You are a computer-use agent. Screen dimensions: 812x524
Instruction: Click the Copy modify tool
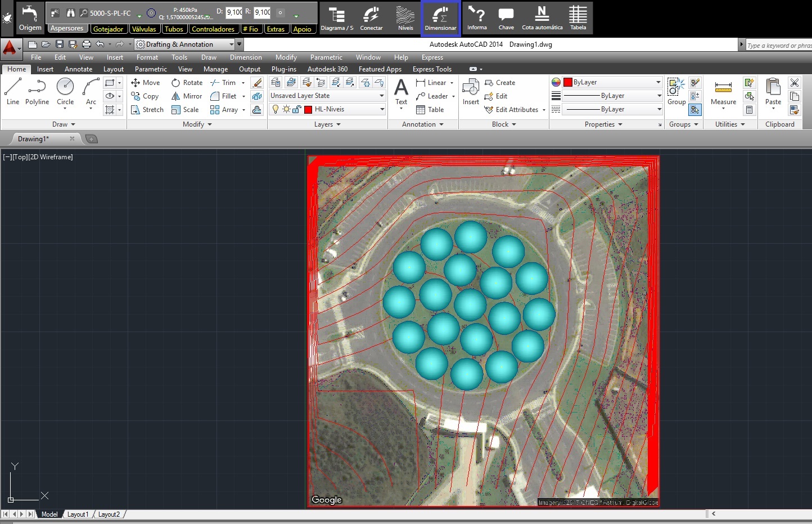[145, 96]
